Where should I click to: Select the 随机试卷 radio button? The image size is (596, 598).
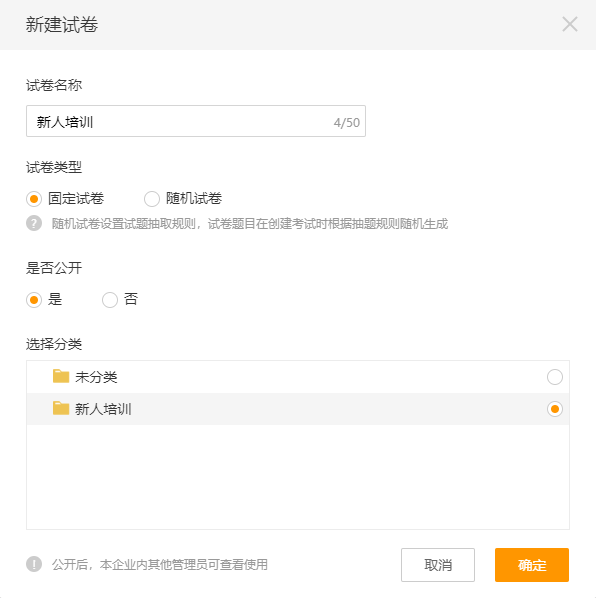[x=151, y=199]
